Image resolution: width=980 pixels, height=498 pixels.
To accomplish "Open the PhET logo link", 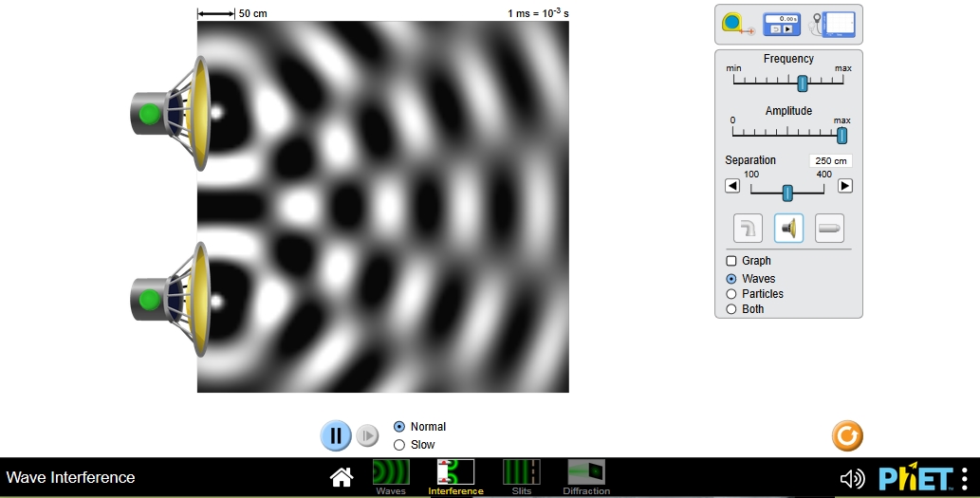I will (x=916, y=478).
